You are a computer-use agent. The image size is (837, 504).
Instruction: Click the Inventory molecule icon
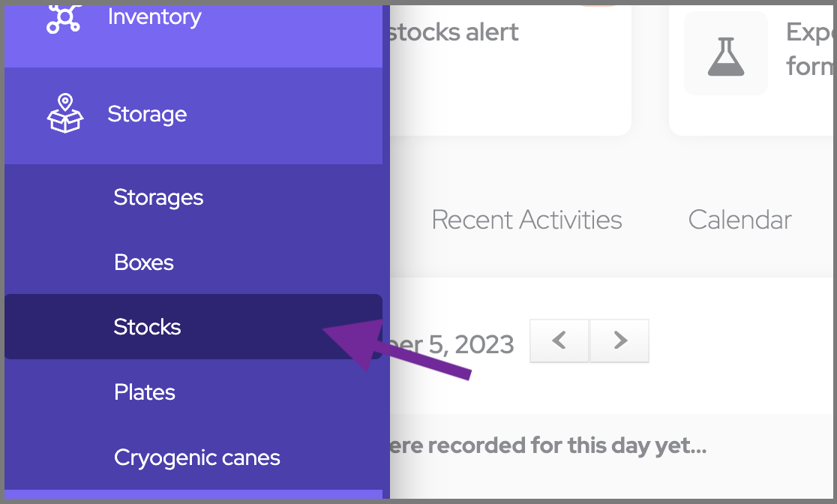[64, 16]
